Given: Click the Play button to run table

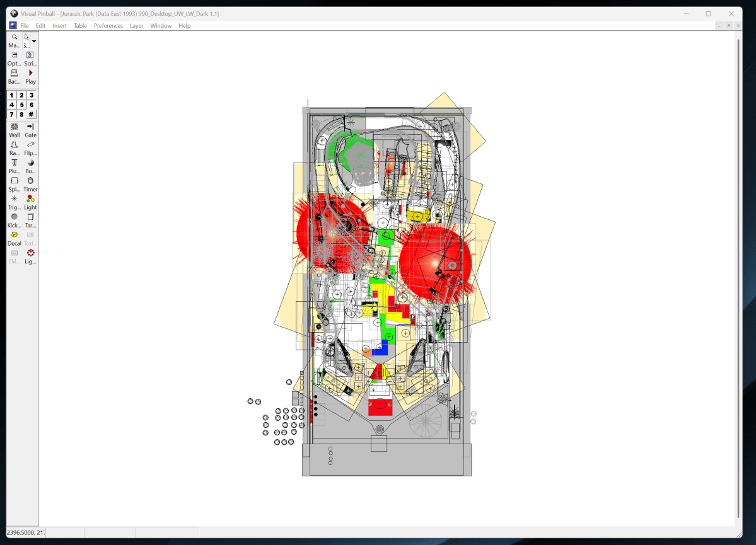Looking at the screenshot, I should pos(30,77).
